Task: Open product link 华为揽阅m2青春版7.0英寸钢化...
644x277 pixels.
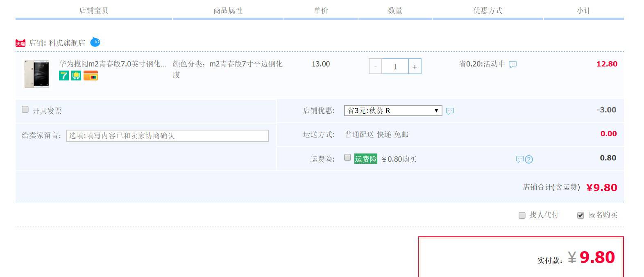Action: click(x=113, y=64)
